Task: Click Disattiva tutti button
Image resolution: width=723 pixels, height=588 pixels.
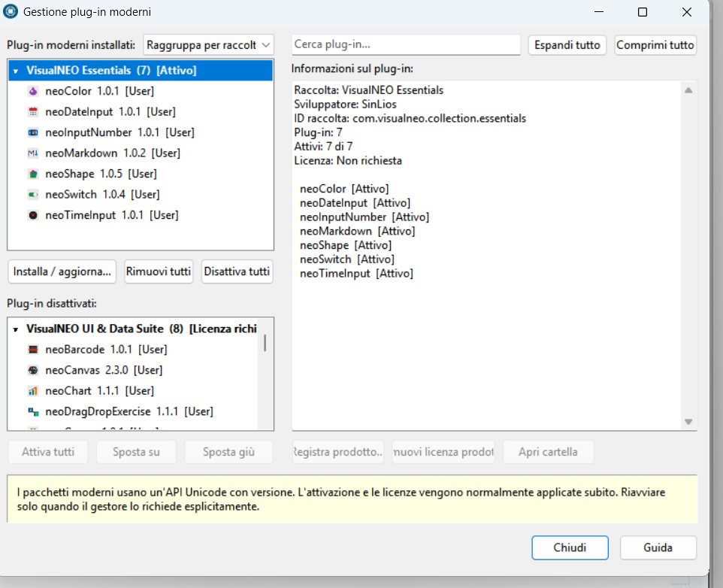Action: coord(237,271)
